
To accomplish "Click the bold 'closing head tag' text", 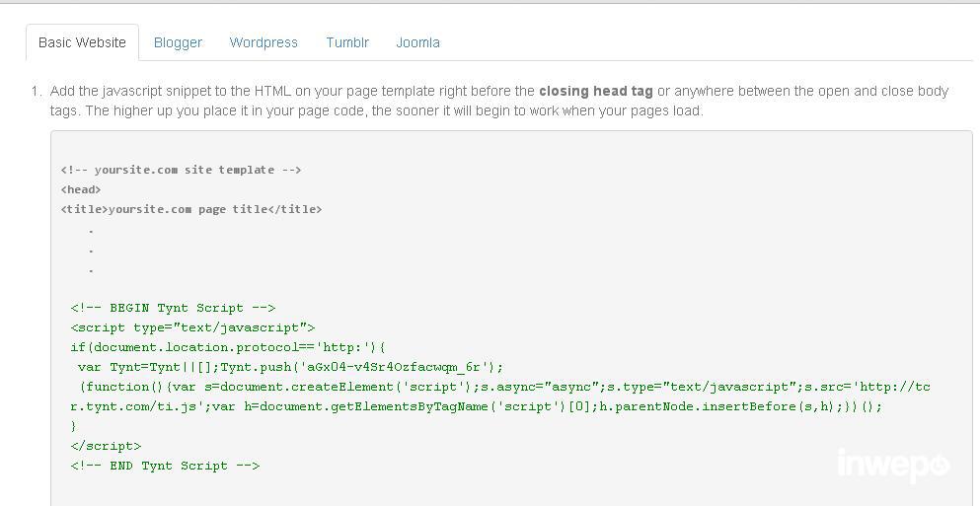I will [x=595, y=91].
